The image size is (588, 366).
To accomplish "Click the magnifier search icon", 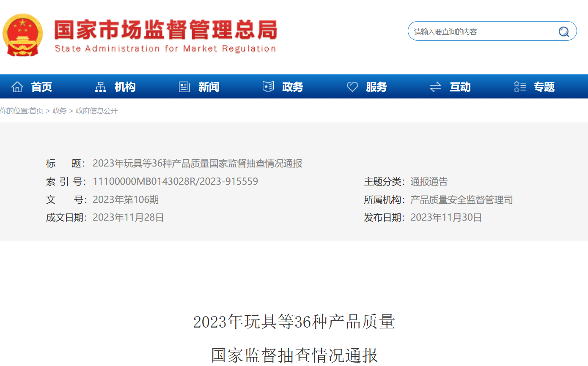I will pyautogui.click(x=563, y=32).
